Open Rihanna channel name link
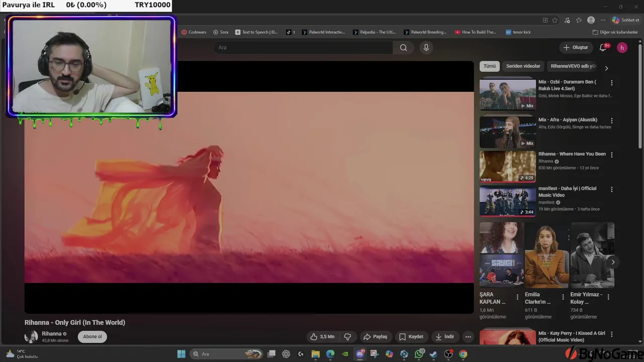 (x=51, y=334)
